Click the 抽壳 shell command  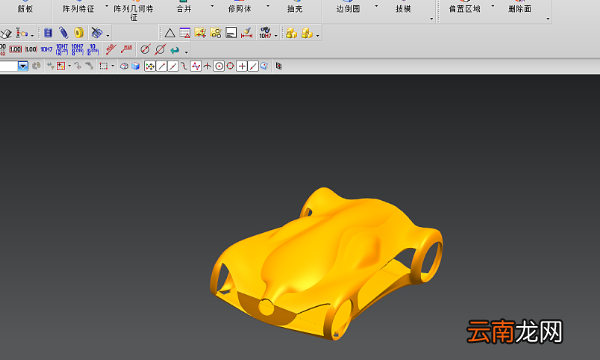(295, 8)
